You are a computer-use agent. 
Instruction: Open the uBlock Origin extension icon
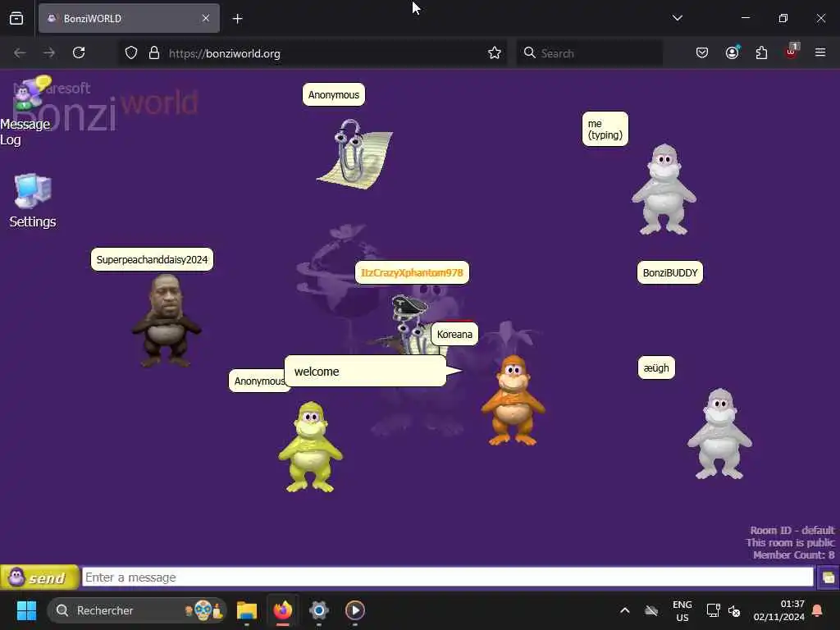tap(792, 52)
